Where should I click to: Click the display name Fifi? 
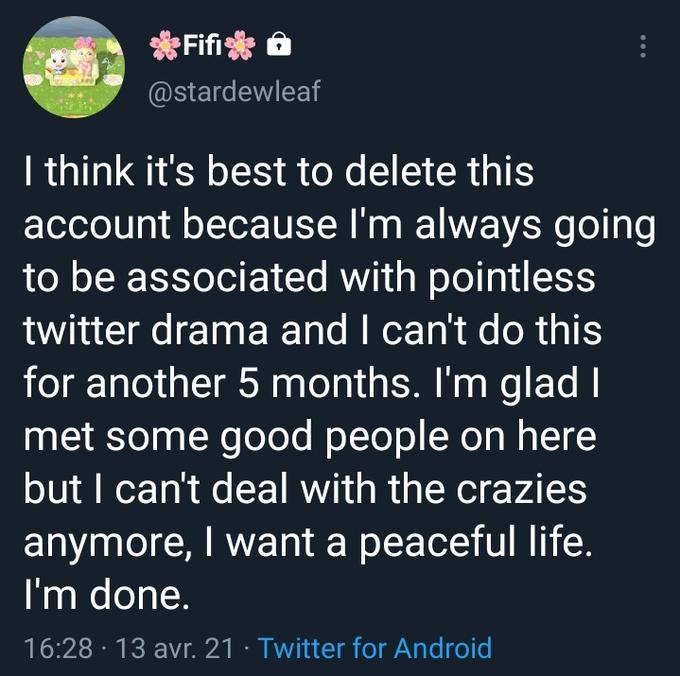point(203,45)
